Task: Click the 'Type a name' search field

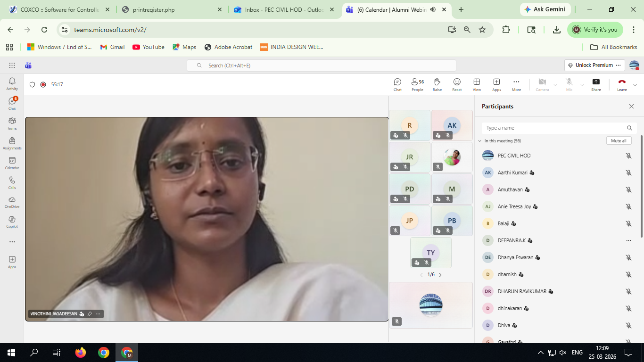Action: [554, 128]
